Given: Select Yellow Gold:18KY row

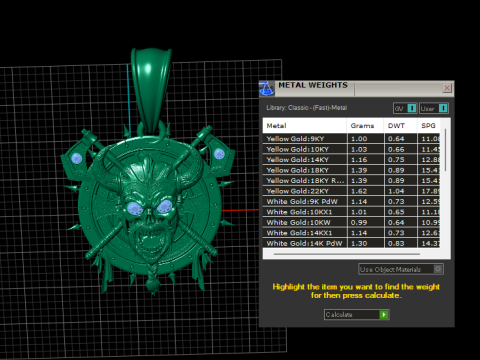Looking at the screenshot, I should point(351,170).
